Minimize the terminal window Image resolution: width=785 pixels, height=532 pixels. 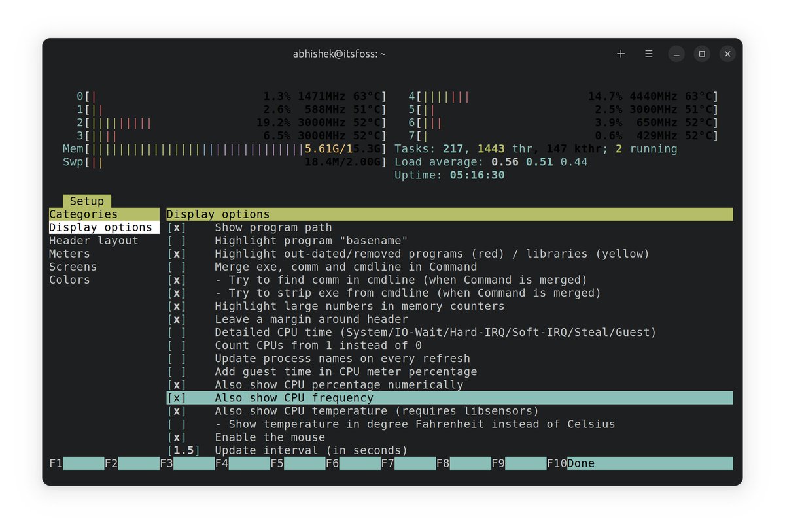(676, 54)
